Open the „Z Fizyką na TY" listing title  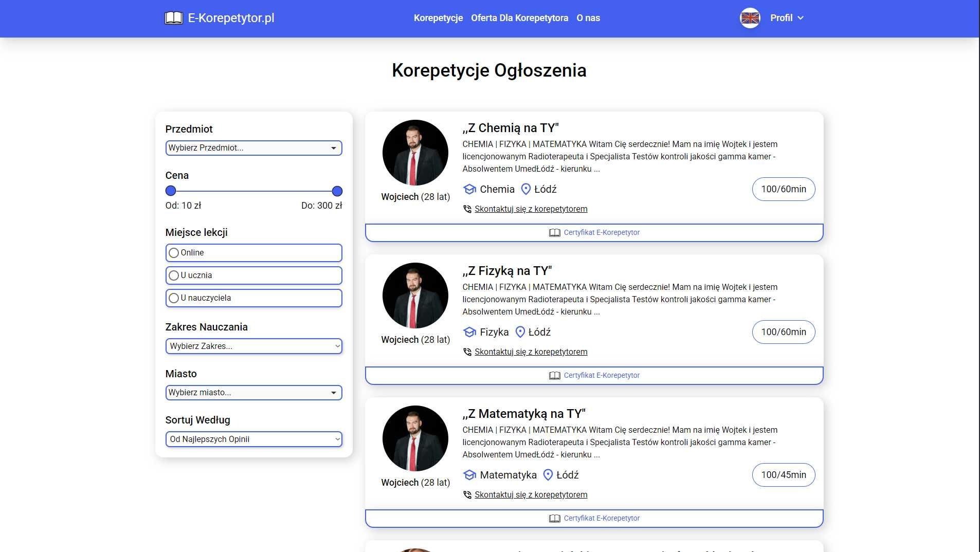(x=507, y=271)
